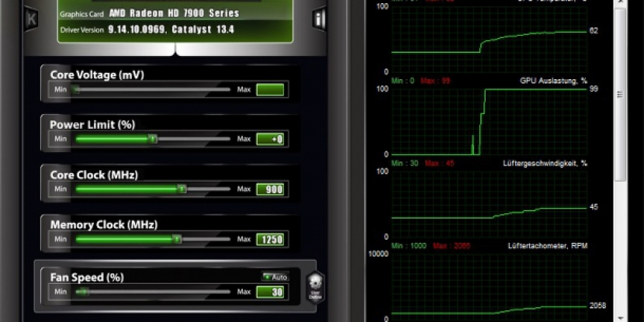This screenshot has width=644, height=322.
Task: Click "Max : 99" on GPU usage graph
Action: (435, 81)
